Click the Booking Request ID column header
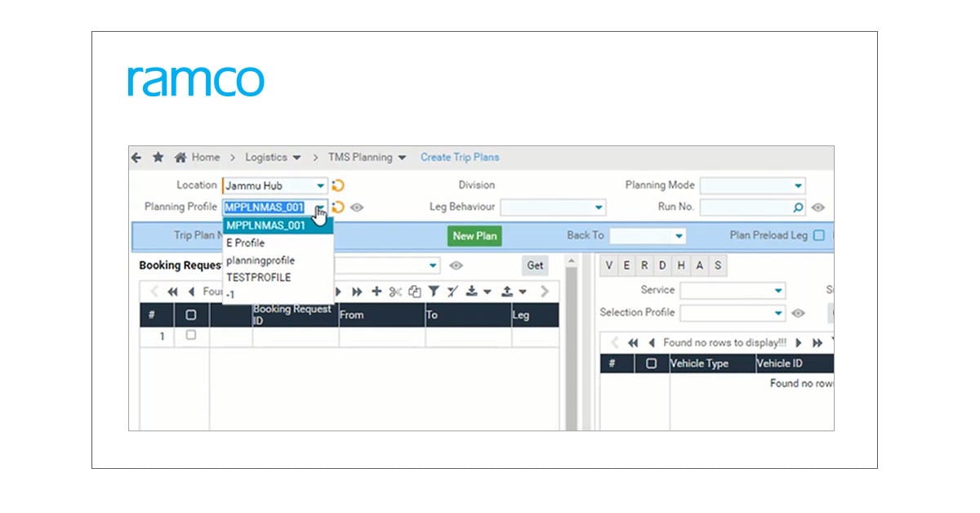The width and height of the screenshot is (980, 513). [x=296, y=314]
